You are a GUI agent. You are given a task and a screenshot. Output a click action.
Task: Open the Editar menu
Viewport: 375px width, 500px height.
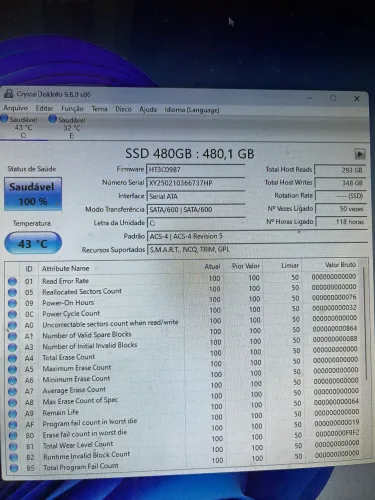[44, 108]
